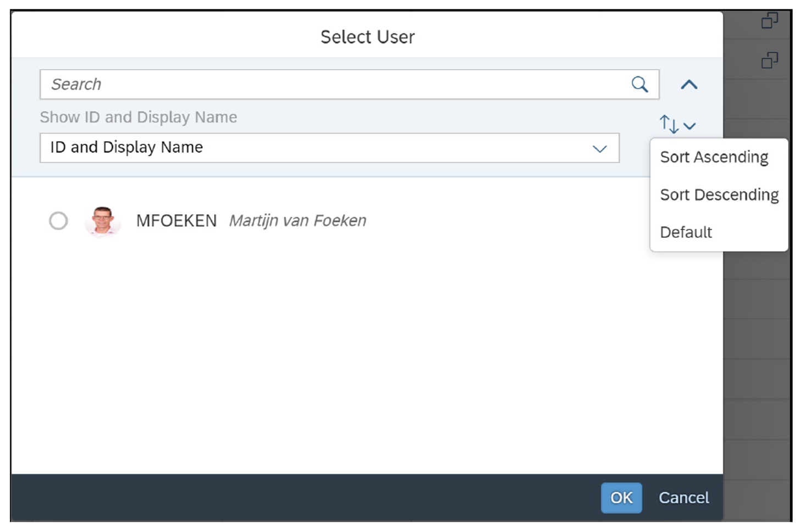The width and height of the screenshot is (800, 532).
Task: Open the ID and Display Name dropdown
Action: coord(600,148)
